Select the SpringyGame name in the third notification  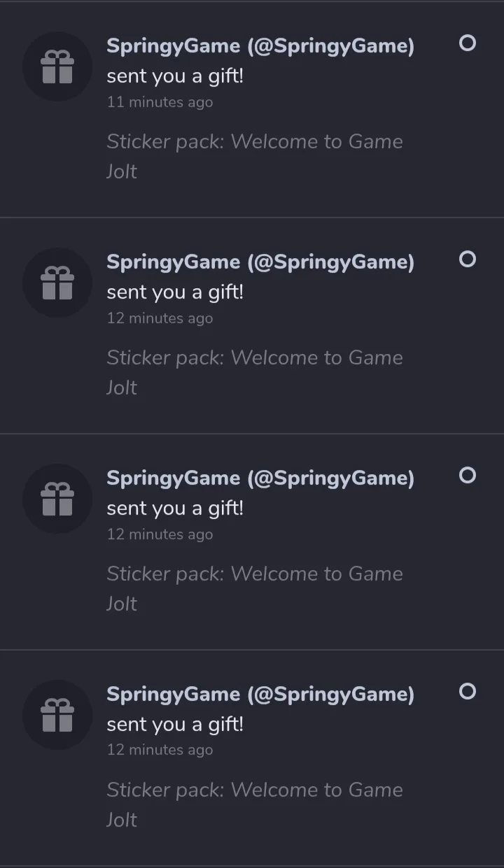(x=260, y=478)
